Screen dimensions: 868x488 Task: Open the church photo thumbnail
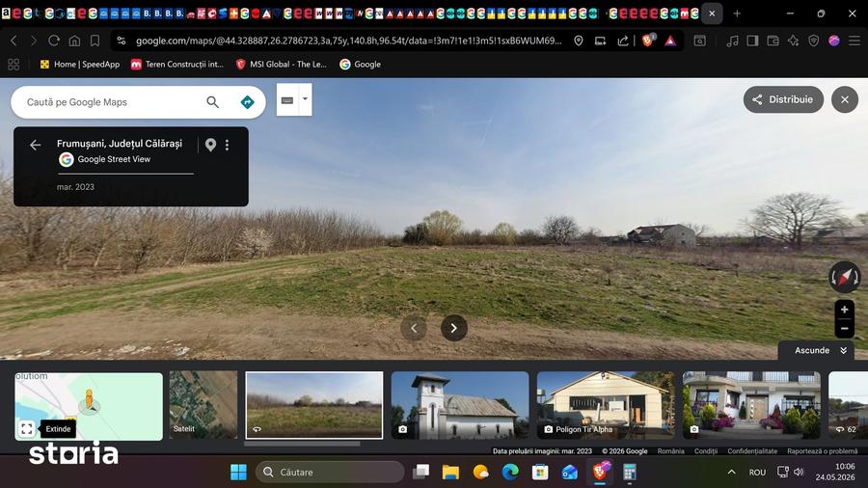coord(460,405)
